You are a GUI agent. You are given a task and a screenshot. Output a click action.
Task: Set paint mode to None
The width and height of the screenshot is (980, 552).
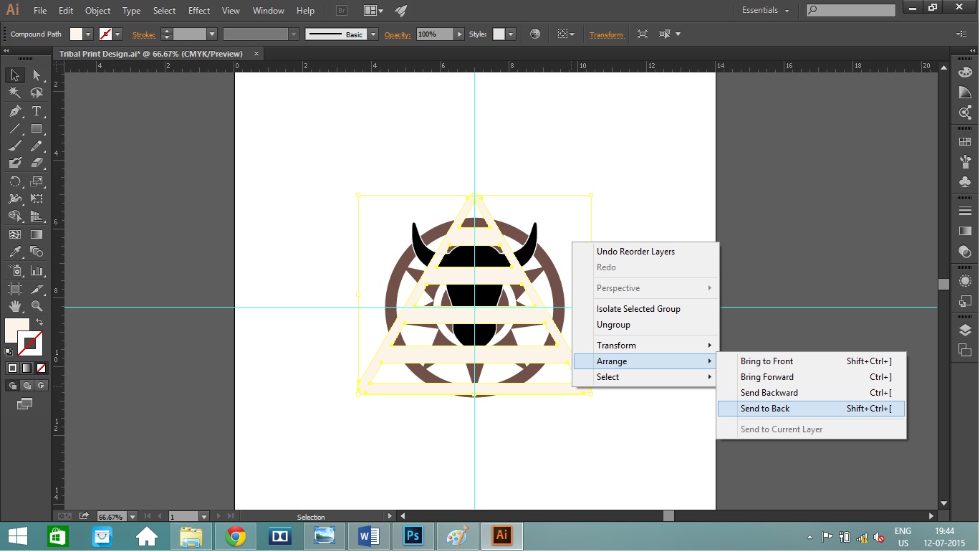[41, 368]
